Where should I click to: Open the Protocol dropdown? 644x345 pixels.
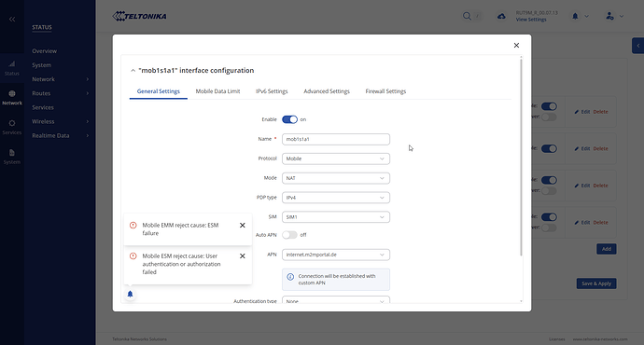coord(336,159)
